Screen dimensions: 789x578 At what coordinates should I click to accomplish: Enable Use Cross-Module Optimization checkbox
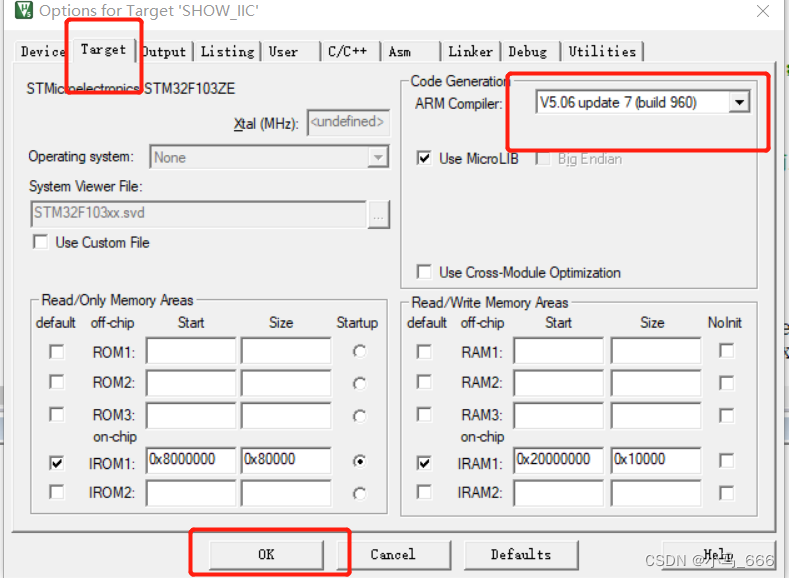point(424,272)
